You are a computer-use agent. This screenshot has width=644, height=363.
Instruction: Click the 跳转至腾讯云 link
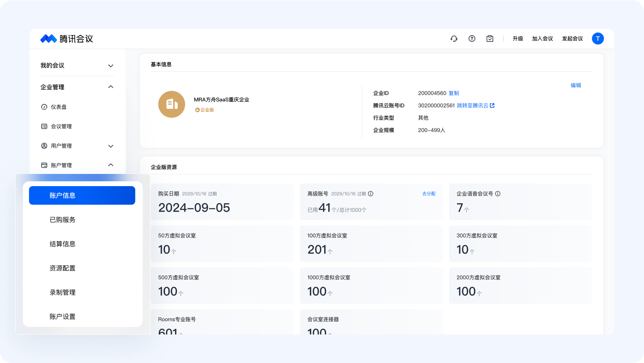point(475,106)
